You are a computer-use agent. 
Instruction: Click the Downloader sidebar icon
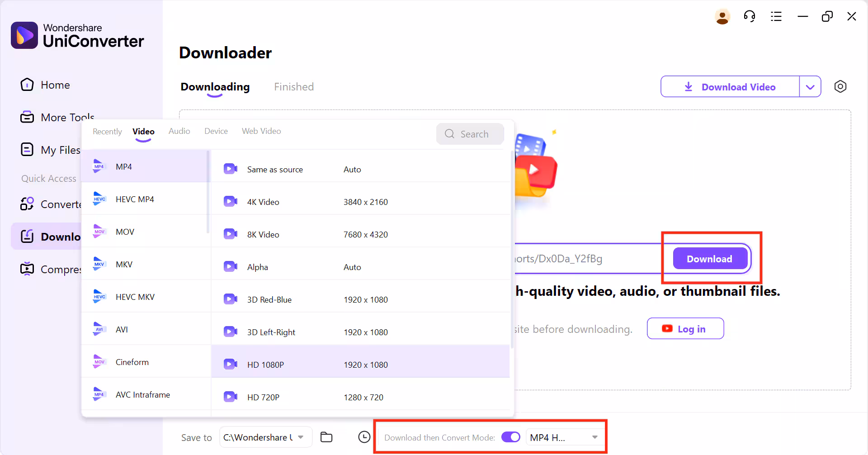pyautogui.click(x=27, y=236)
